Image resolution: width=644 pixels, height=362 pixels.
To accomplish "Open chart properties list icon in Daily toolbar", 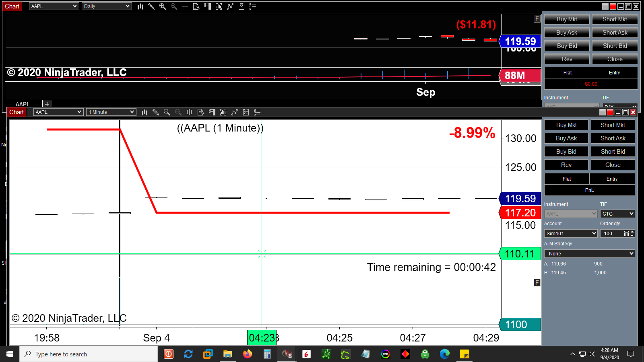I will [253, 6].
